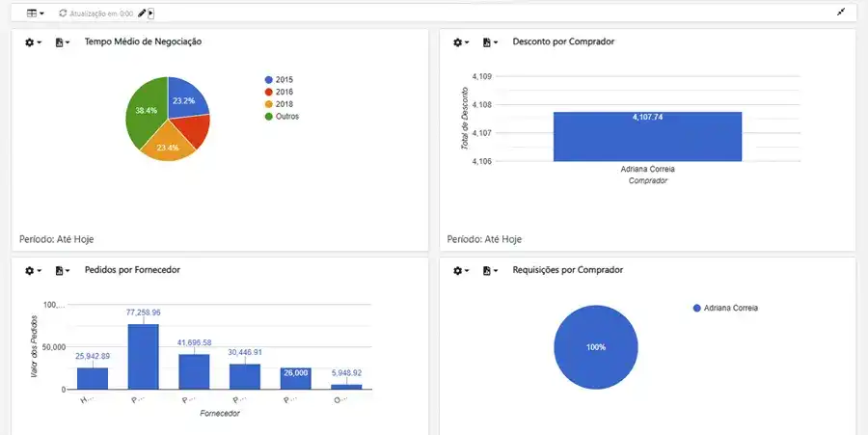The width and height of the screenshot is (868, 435).
Task: Expand export file menu for Desconto por Comprador
Action: click(x=491, y=42)
